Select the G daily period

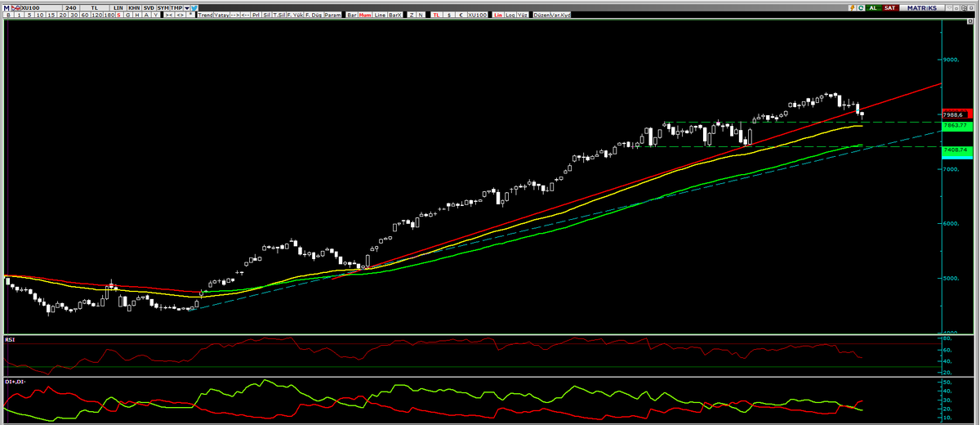tap(127, 16)
